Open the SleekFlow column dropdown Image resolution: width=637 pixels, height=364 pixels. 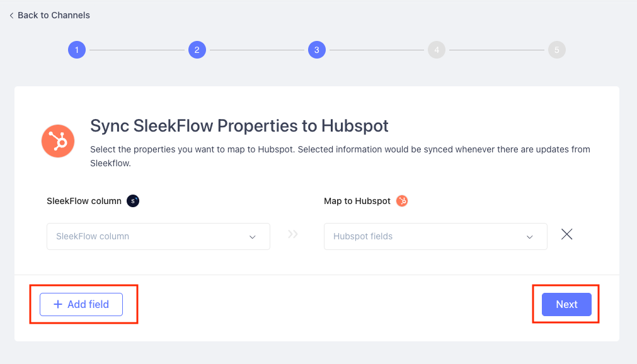click(158, 236)
